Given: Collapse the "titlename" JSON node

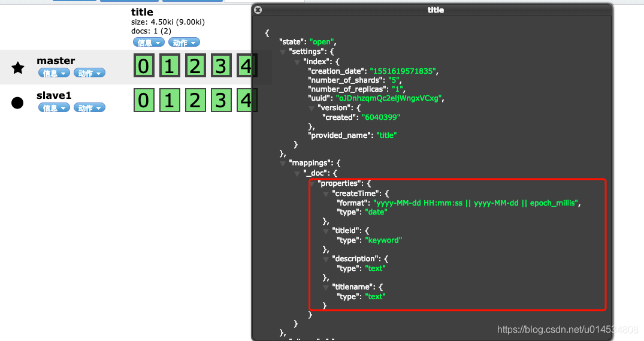Looking at the screenshot, I should [326, 288].
